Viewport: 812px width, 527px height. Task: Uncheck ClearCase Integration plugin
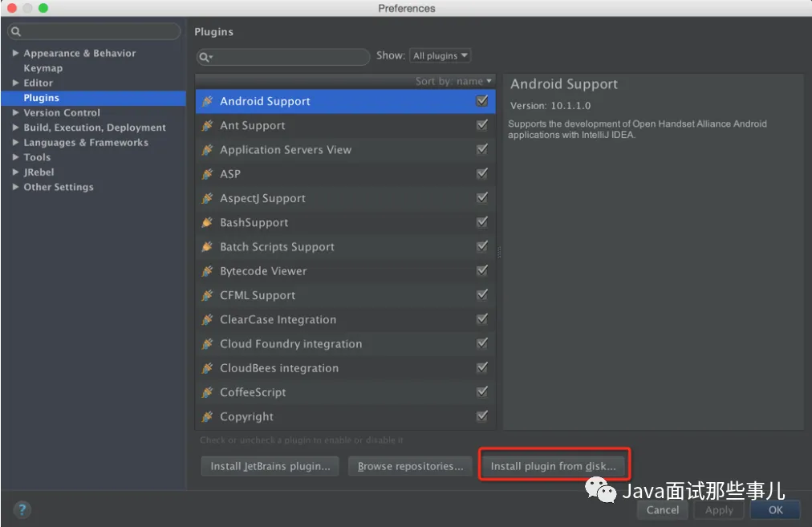(482, 319)
